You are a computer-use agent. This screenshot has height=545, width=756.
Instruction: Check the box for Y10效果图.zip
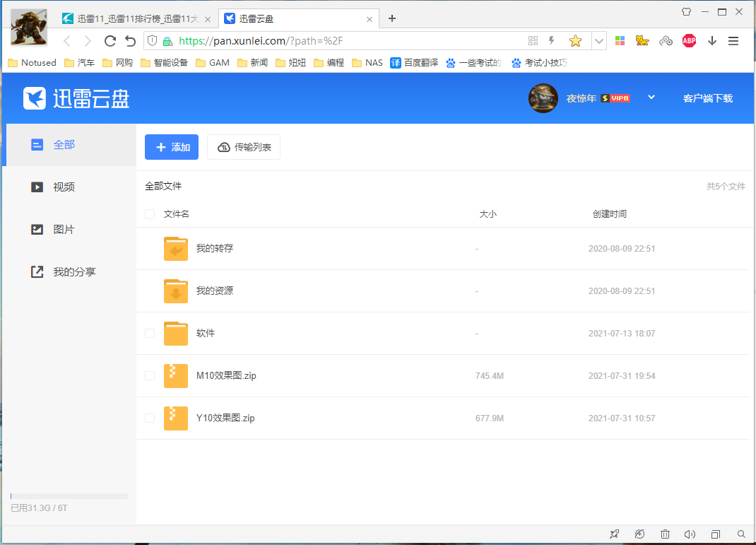[150, 418]
